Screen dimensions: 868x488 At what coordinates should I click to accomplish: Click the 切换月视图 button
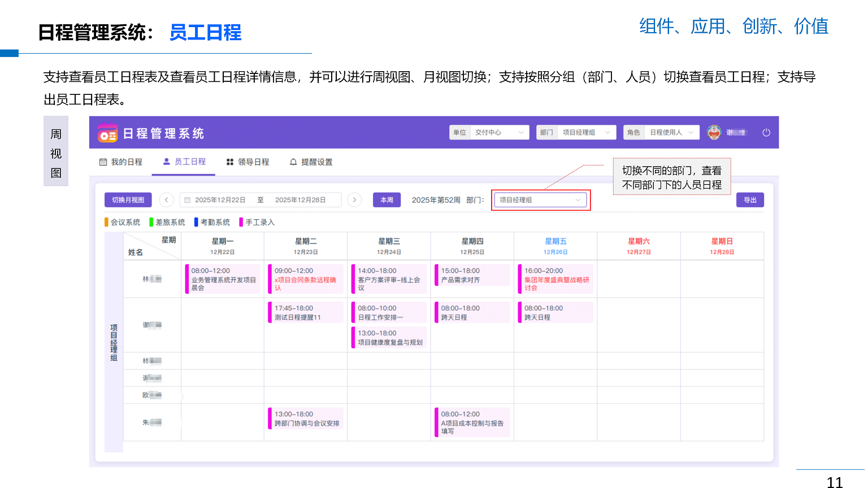point(128,200)
